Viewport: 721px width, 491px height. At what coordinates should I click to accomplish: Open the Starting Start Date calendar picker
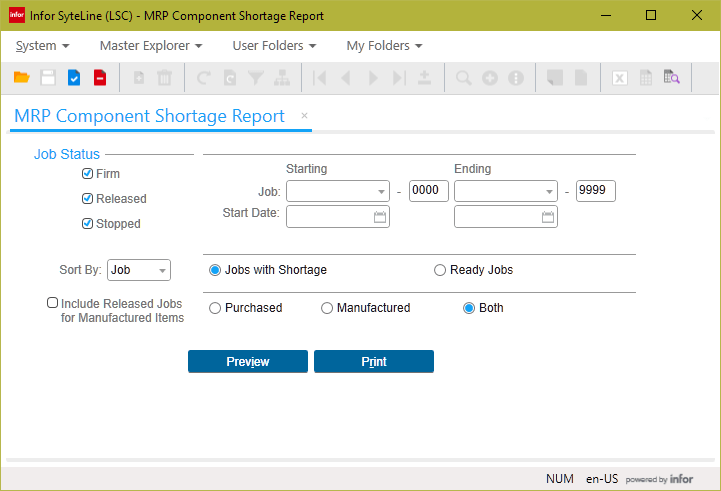(x=380, y=217)
